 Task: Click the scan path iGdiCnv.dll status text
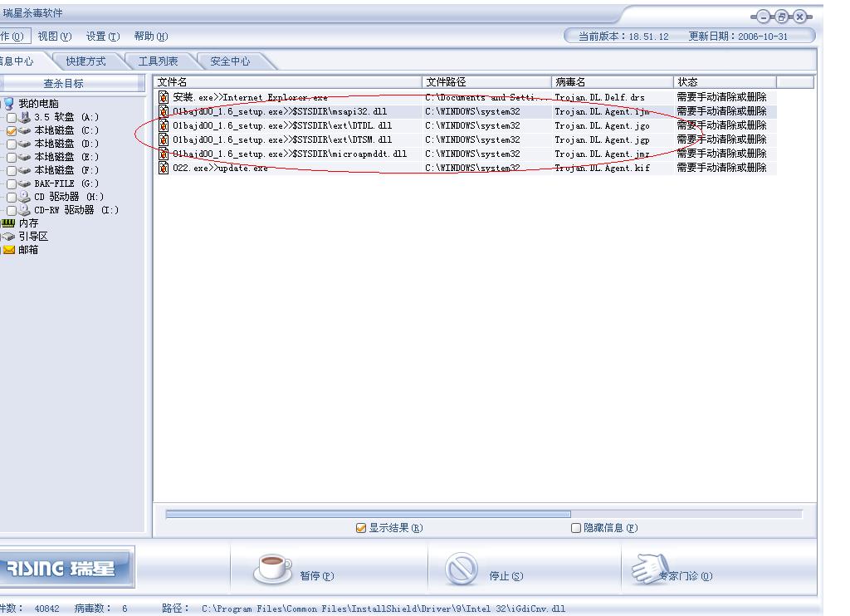383,609
